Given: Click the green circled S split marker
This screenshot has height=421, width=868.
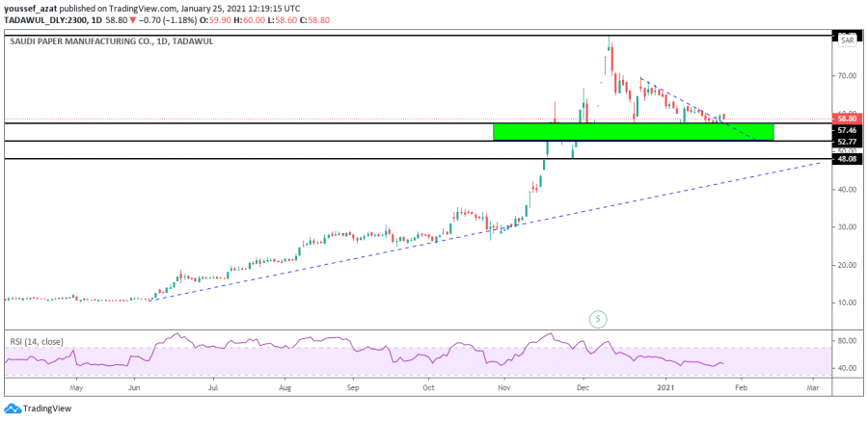Looking at the screenshot, I should pos(598,318).
